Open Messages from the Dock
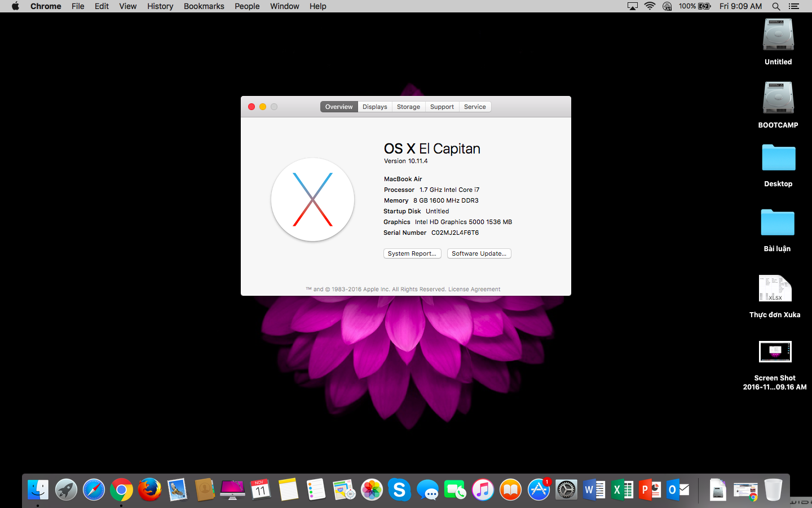The image size is (812, 508). coord(427,489)
